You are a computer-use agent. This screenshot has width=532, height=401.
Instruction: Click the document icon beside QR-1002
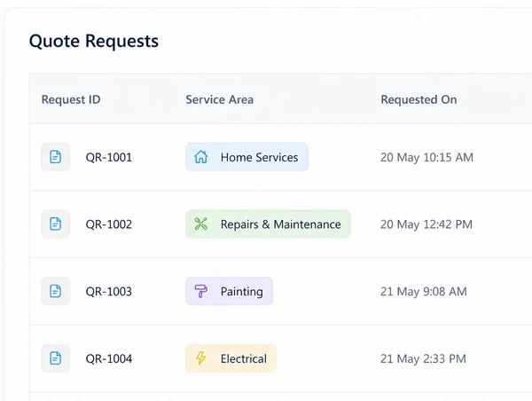55,224
